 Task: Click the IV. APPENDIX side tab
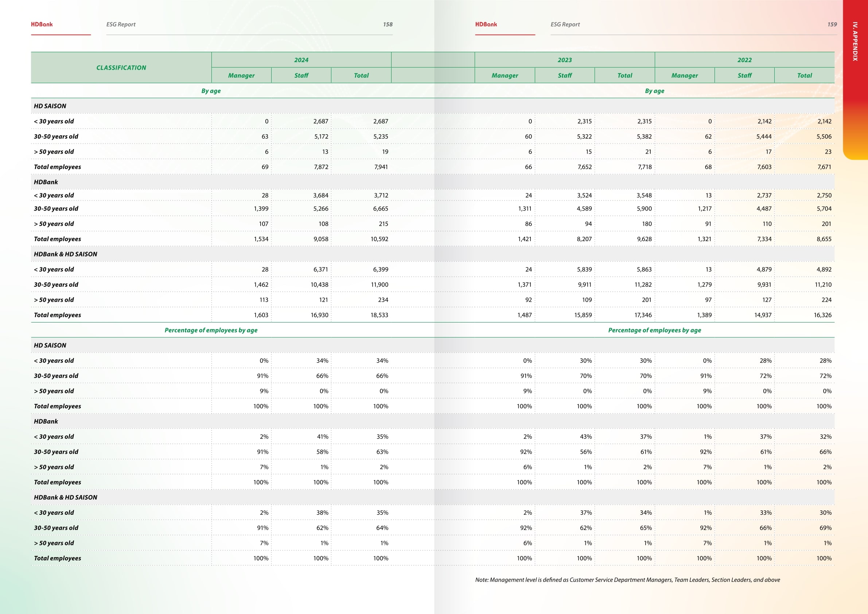tap(855, 42)
